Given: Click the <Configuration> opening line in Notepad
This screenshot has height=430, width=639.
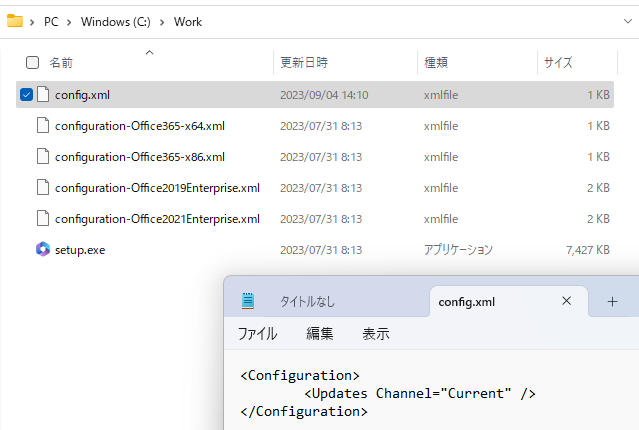Looking at the screenshot, I should click(300, 375).
